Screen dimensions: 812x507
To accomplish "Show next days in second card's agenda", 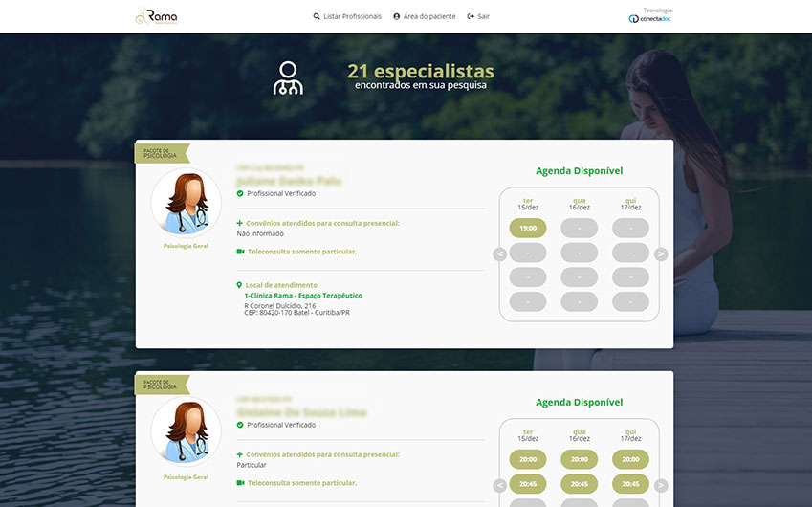I will coord(661,485).
